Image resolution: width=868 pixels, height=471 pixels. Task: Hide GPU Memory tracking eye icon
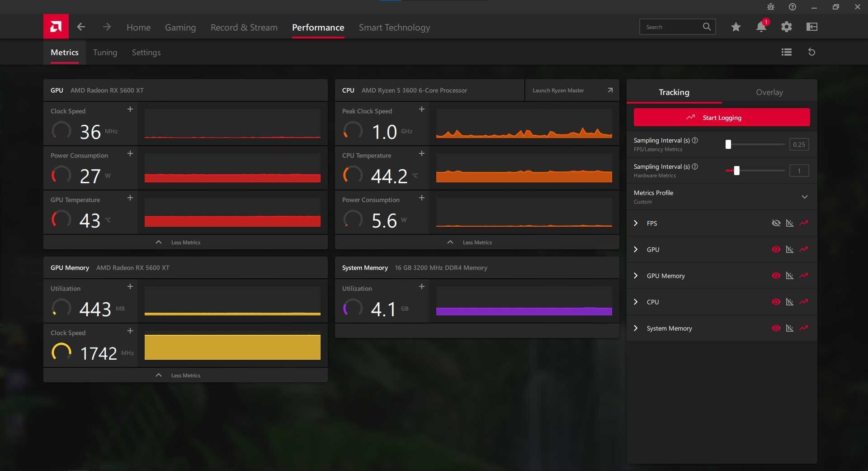[x=776, y=276]
